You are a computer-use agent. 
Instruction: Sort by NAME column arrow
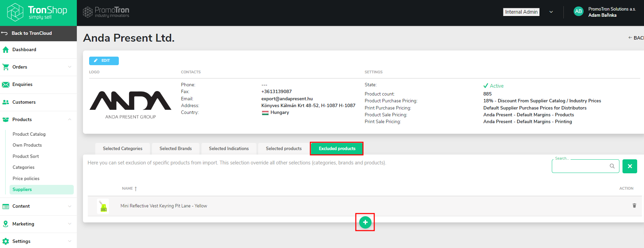point(136,189)
